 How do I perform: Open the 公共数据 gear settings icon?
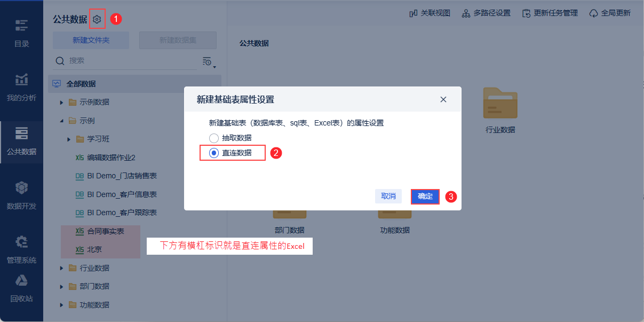tap(97, 19)
